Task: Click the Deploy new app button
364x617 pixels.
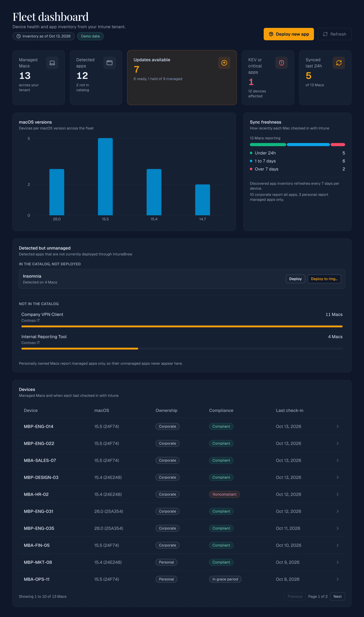Action: click(x=289, y=34)
